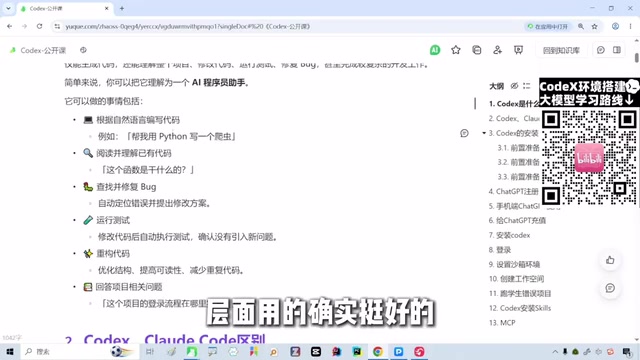
Task: Star this document with the favorite icon
Action: (x=456, y=50)
